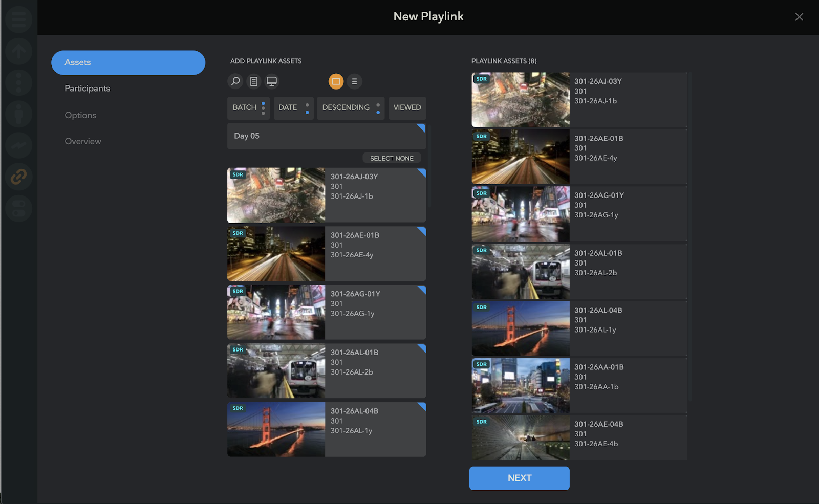
Task: Change the BATCH grouping option
Action: pyautogui.click(x=248, y=107)
